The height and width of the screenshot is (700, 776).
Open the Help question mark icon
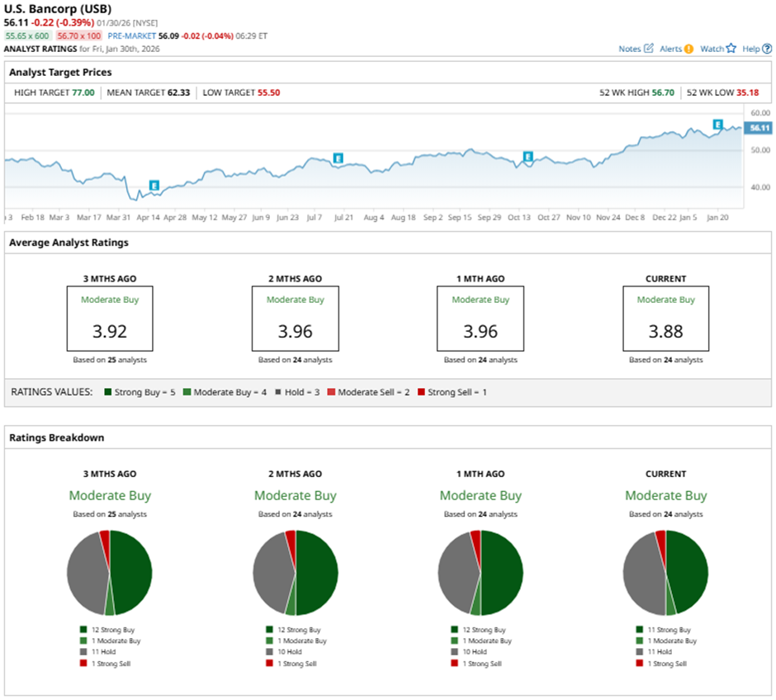(767, 49)
